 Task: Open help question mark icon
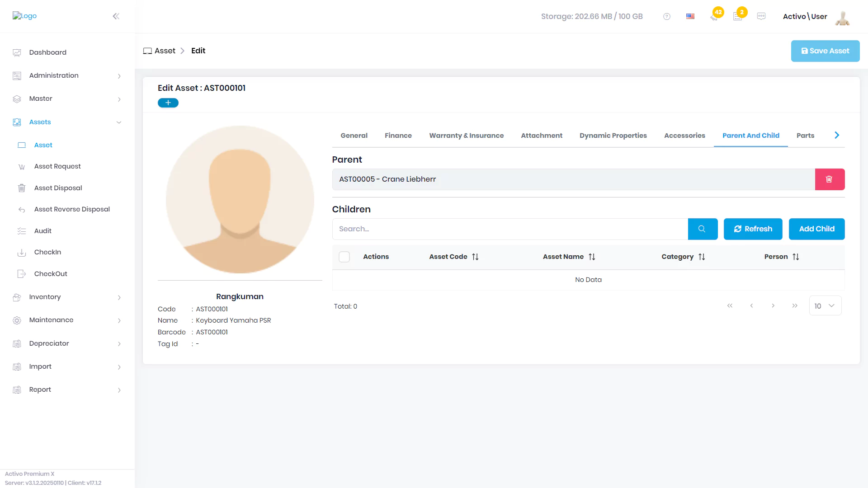point(666,16)
